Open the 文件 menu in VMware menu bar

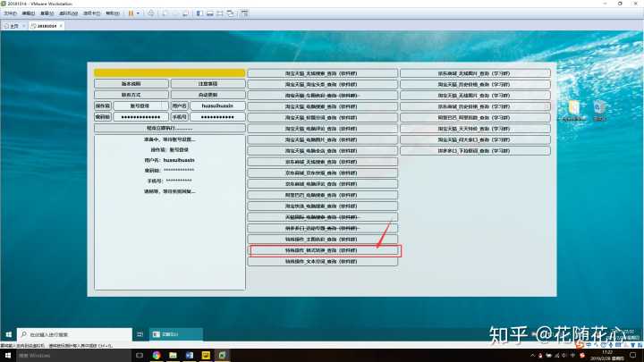[10, 13]
